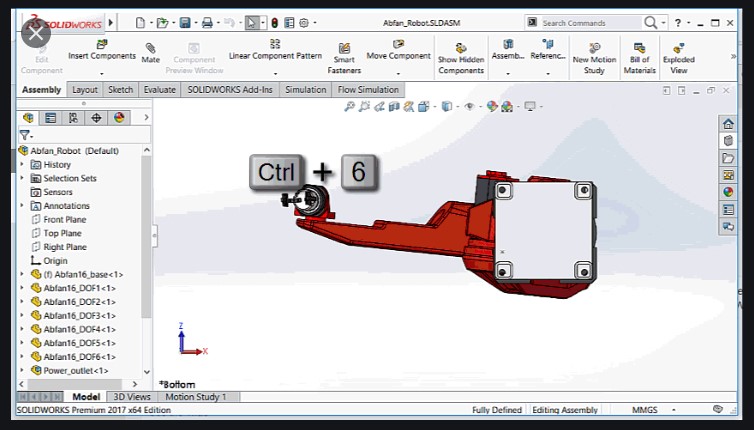Click the New document icon
Viewport: 754px width, 430px height.
tap(140, 23)
